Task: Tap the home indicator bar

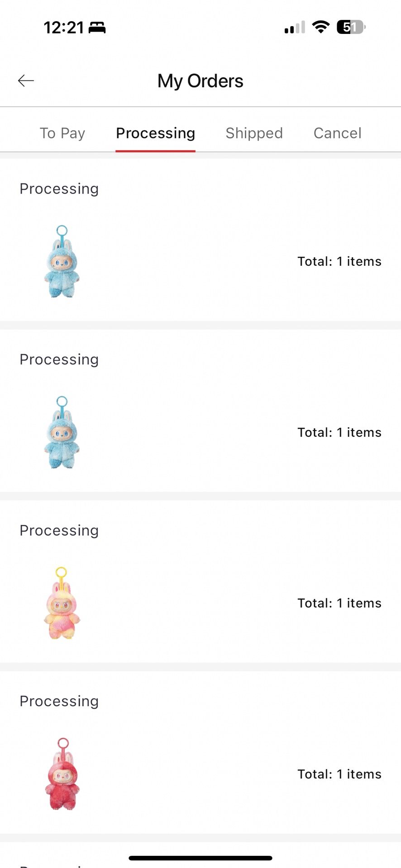Action: click(200, 858)
